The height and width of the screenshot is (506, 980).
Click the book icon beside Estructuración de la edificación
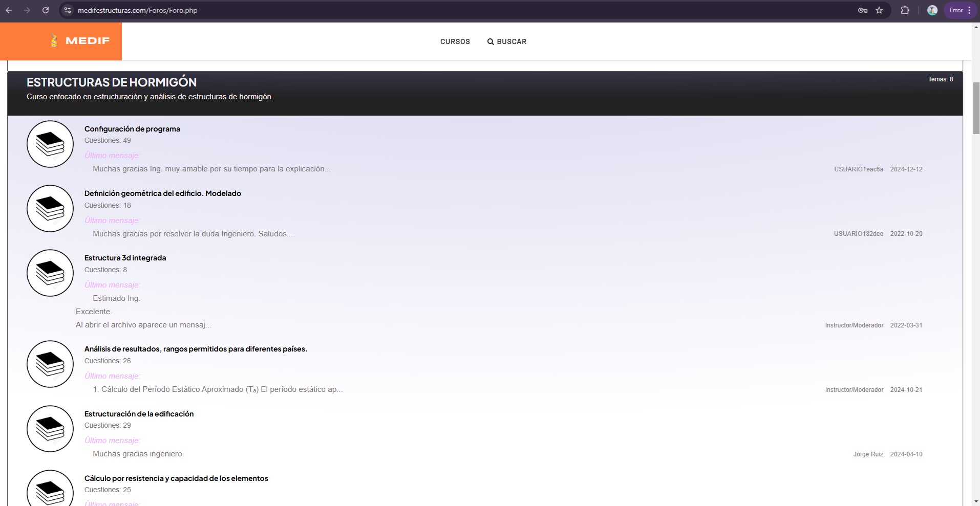[x=50, y=429]
